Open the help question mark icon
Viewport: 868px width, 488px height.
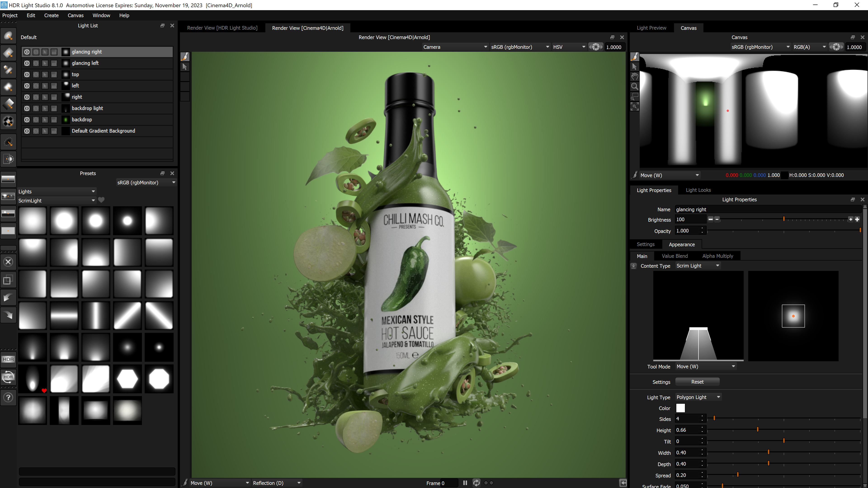click(x=8, y=398)
